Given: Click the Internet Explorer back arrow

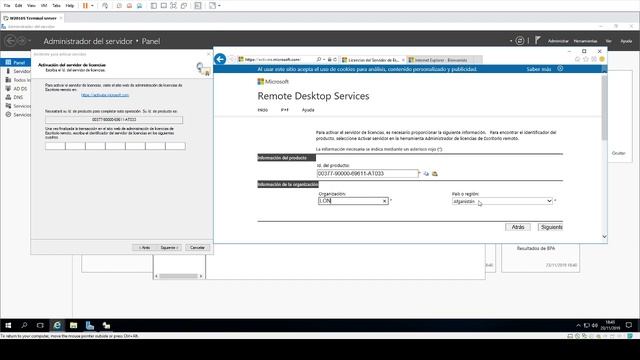Looking at the screenshot, I should pyautogui.click(x=220, y=60).
